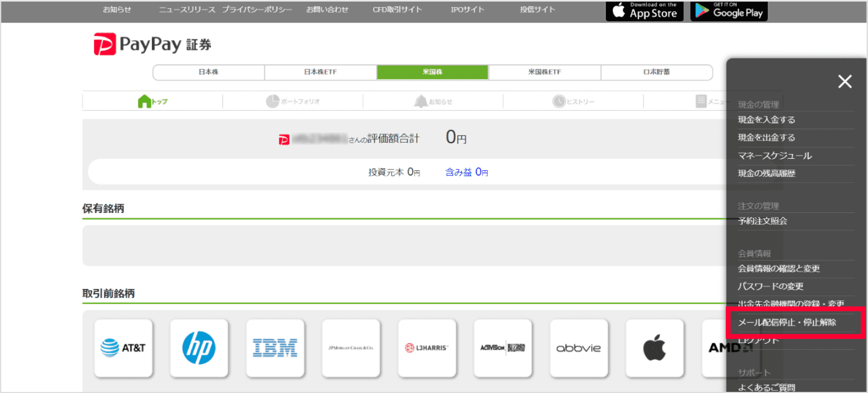The height and width of the screenshot is (393, 868).
Task: Open よくあるご質問 menu item
Action: pyautogui.click(x=767, y=388)
